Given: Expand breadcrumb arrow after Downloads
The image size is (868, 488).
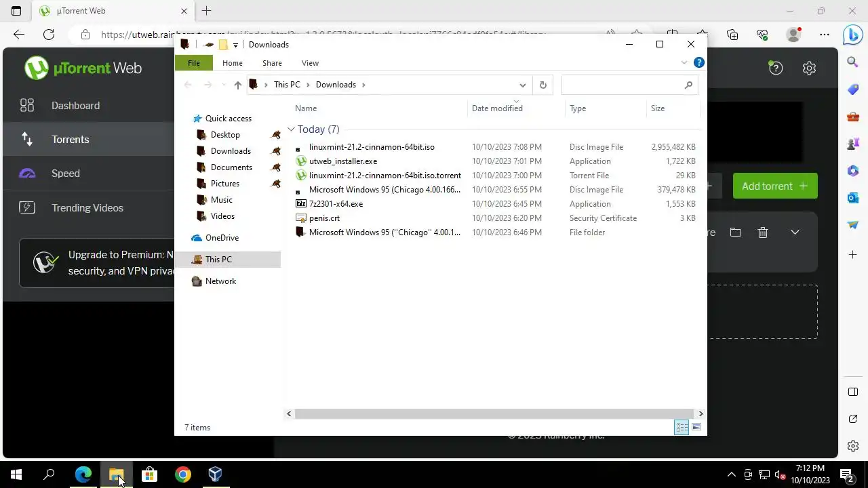Looking at the screenshot, I should tap(363, 85).
